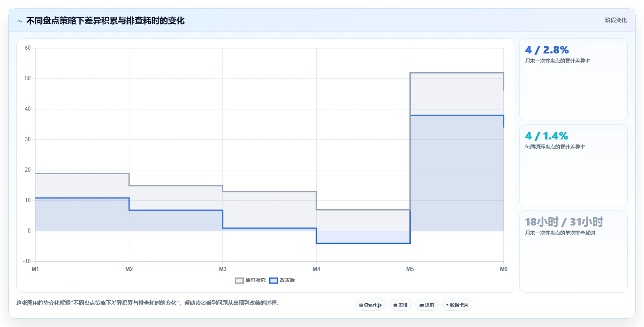
Task: Click the 50 y-axis tick label
Action: click(x=28, y=79)
